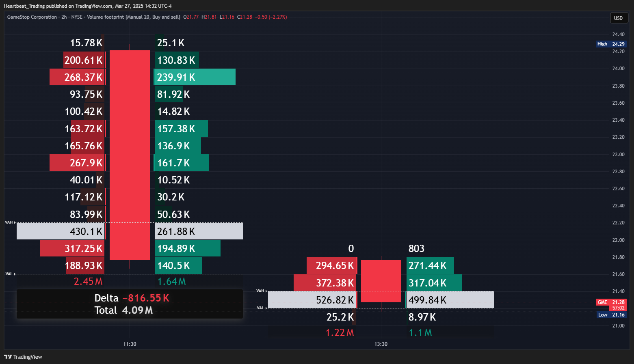The image size is (634, 364).
Task: Click the 93.75 K sell cell
Action: 87,94
